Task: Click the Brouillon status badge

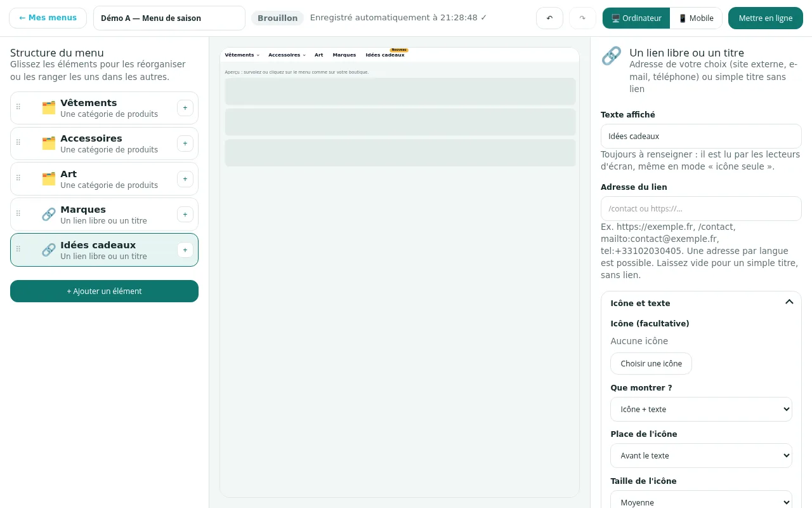Action: point(277,18)
